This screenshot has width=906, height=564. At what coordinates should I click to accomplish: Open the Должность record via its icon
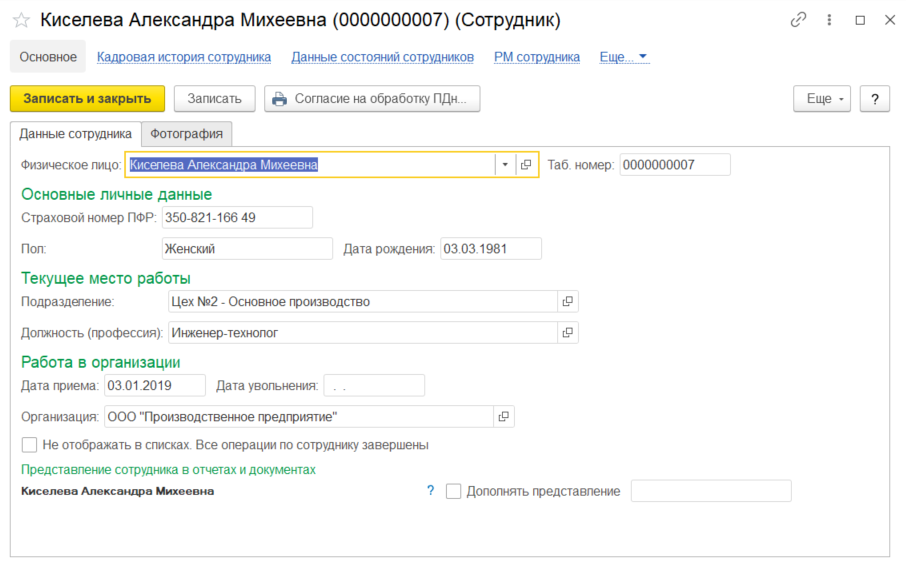tap(567, 332)
